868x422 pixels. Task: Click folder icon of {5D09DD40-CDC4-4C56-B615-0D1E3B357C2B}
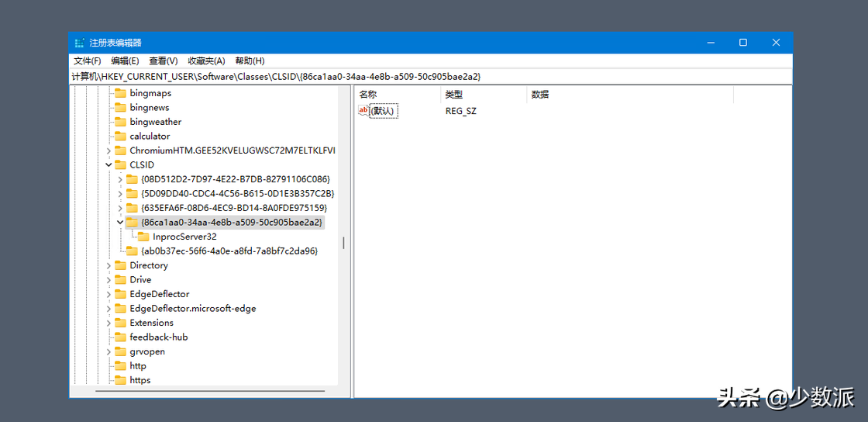click(132, 194)
